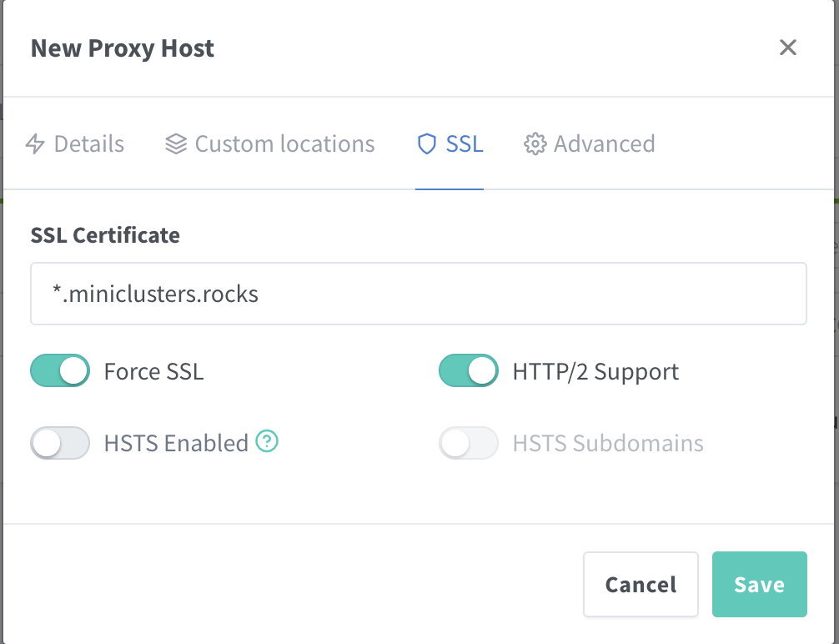Image resolution: width=839 pixels, height=644 pixels.
Task: Switch to the Custom locations tab
Action: tap(269, 144)
